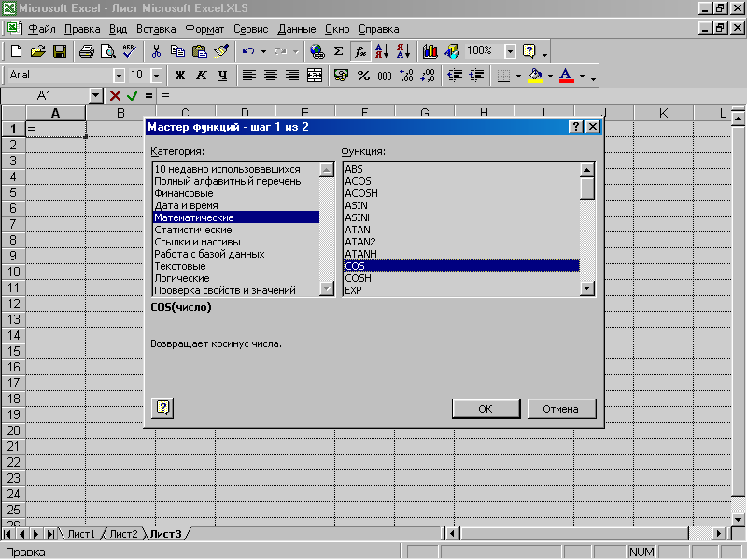The image size is (747, 560).
Task: Align text right in the cell
Action: pyautogui.click(x=292, y=76)
